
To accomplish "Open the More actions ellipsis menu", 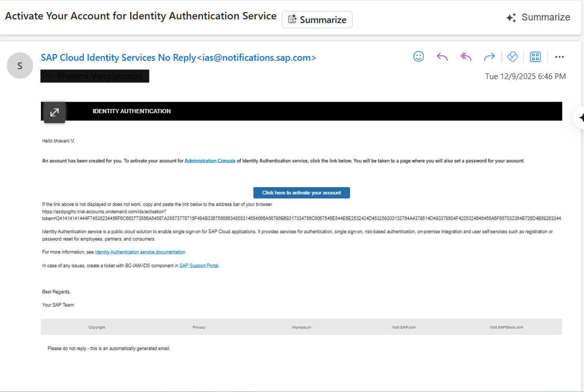I will 559,57.
